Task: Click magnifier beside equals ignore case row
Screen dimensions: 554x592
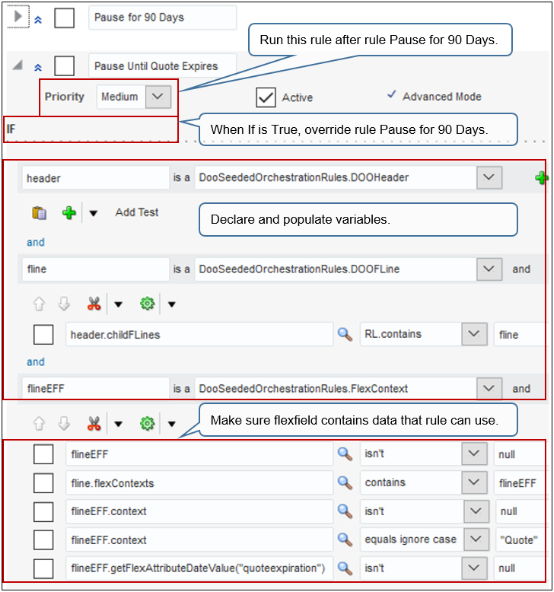Action: coord(345,540)
